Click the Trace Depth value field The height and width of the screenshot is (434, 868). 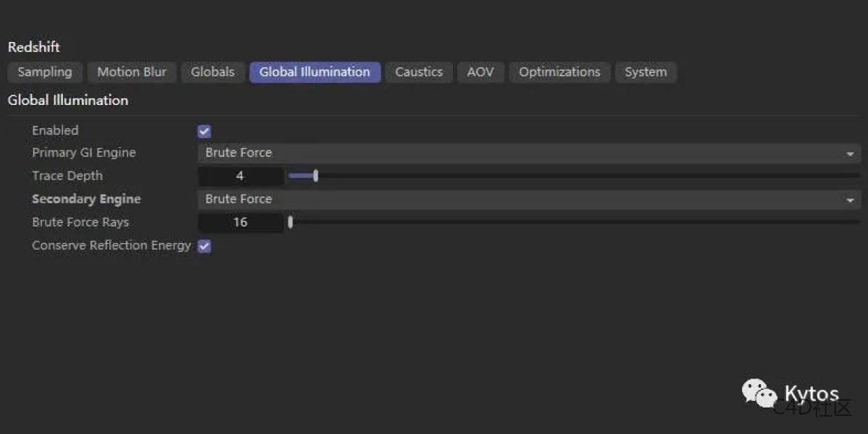[240, 176]
